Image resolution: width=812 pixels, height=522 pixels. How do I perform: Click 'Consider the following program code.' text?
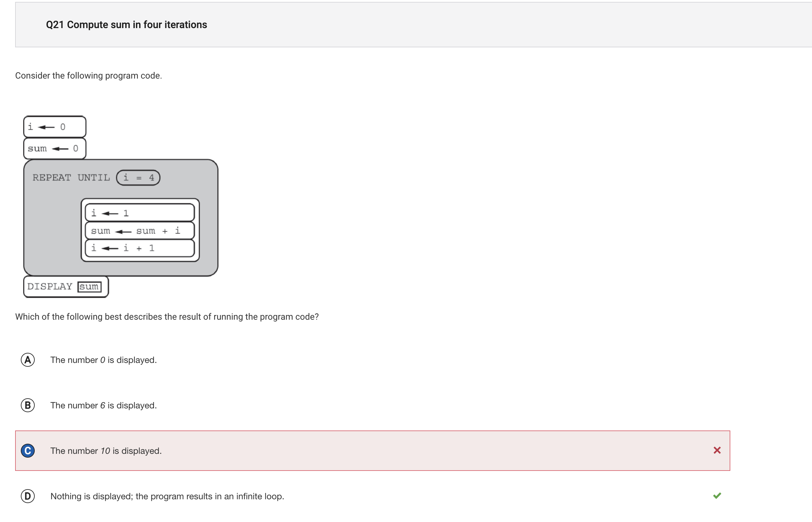pyautogui.click(x=88, y=76)
